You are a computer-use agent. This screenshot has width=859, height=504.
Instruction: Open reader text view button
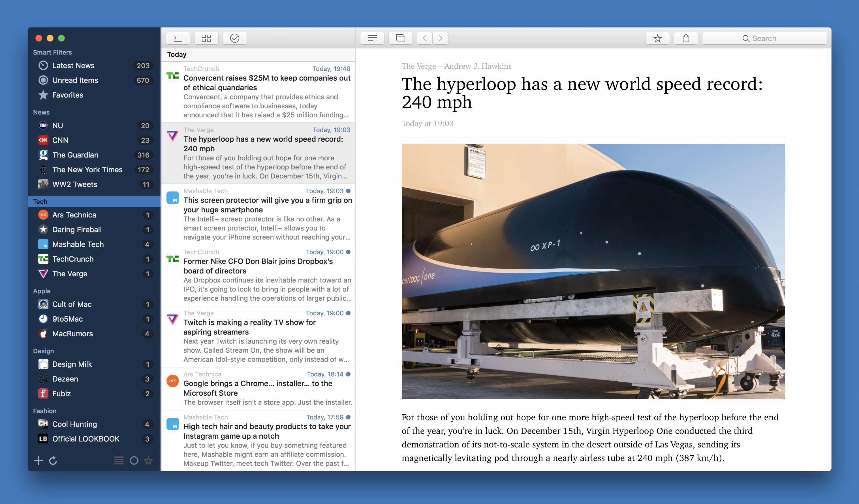tap(372, 38)
